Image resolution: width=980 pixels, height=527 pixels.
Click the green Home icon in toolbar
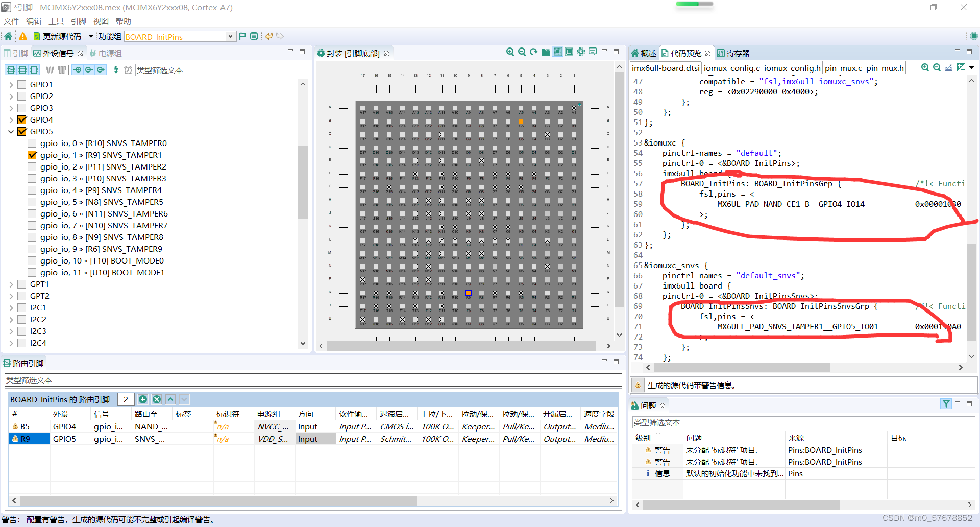click(x=8, y=36)
